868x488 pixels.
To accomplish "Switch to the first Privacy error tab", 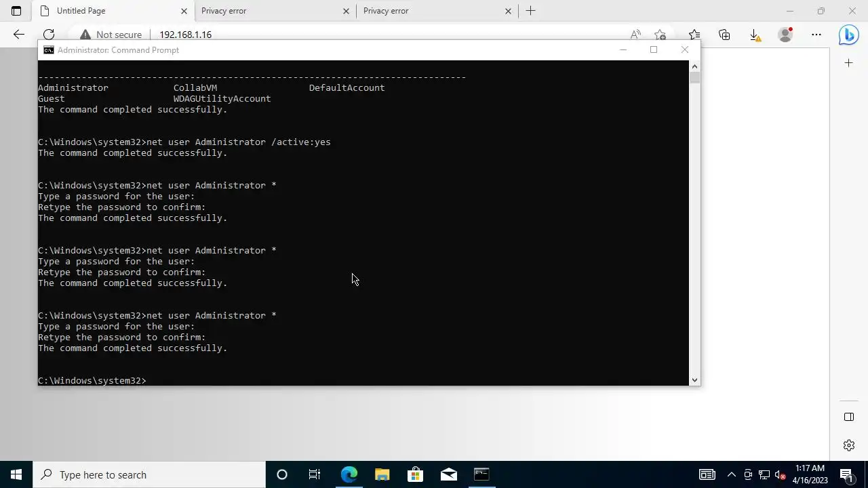I will click(275, 11).
